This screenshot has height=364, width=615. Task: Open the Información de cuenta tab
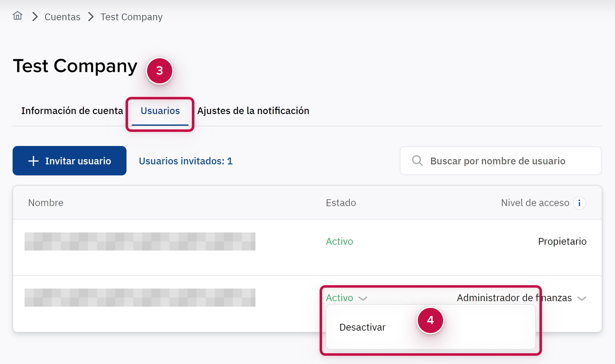[72, 111]
